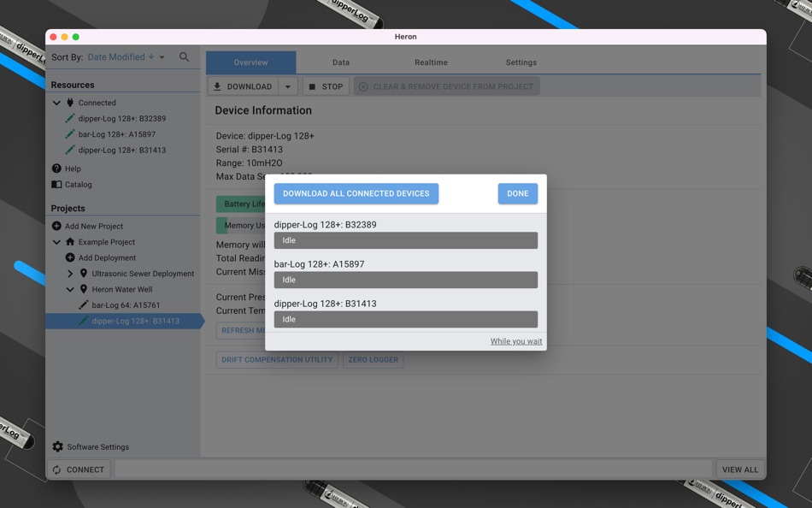Click the Memory Used indicator bar
This screenshot has width=812, height=508.
(241, 226)
